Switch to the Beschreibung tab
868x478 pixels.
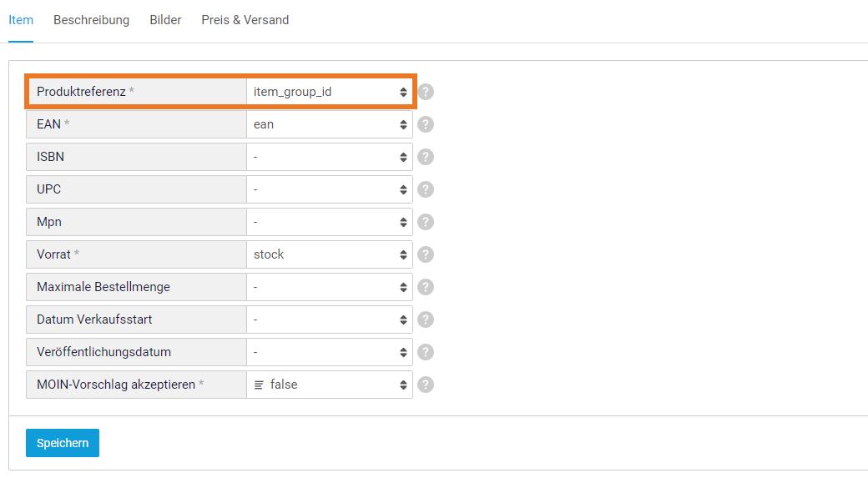pos(91,20)
